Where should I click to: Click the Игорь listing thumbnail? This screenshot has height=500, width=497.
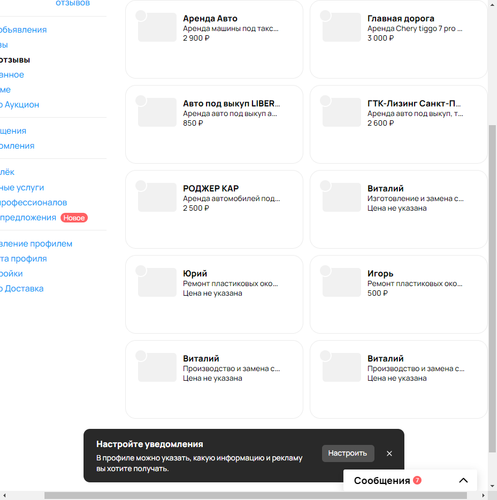click(x=342, y=282)
